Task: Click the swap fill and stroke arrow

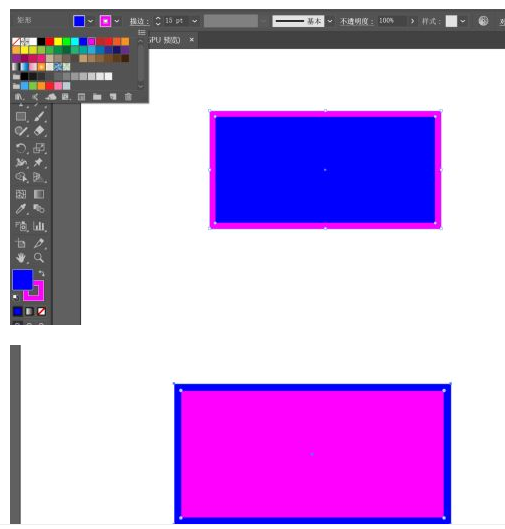Action: tap(41, 273)
